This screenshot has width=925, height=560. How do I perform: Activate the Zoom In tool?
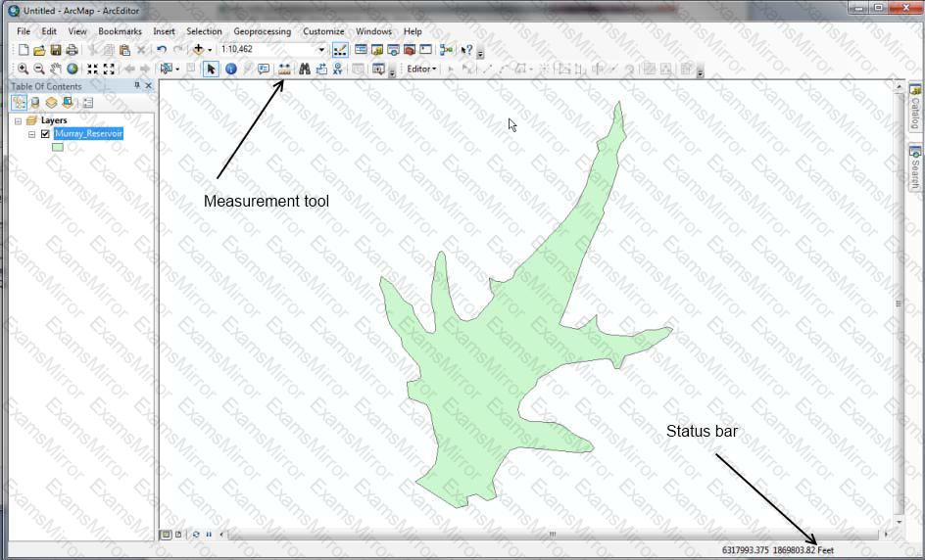point(23,70)
